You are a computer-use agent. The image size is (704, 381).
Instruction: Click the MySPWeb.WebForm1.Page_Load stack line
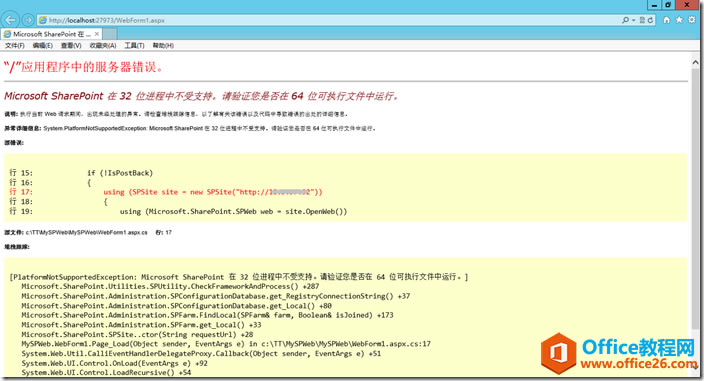click(x=226, y=344)
